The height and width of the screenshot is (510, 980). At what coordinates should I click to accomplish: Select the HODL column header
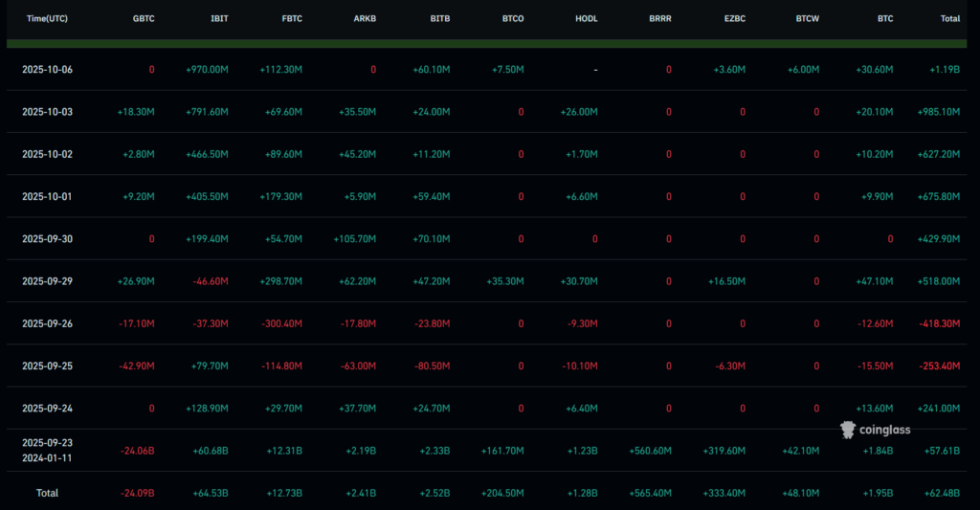point(585,18)
